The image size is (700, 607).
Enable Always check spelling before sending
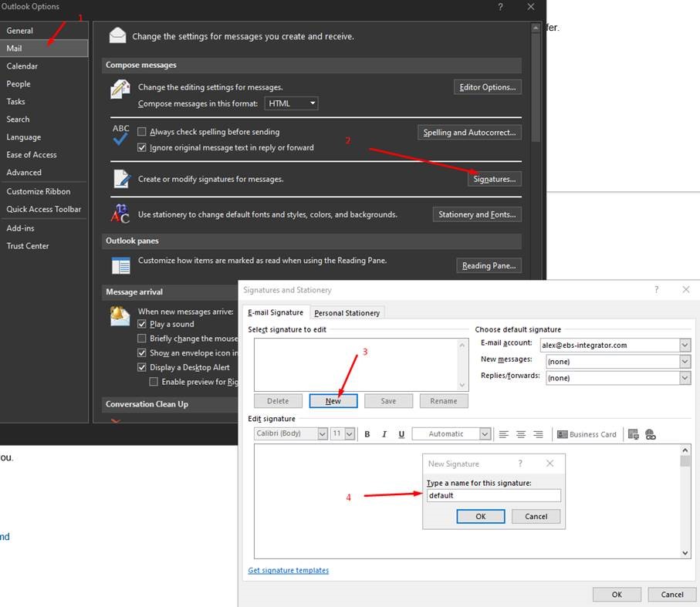(142, 132)
